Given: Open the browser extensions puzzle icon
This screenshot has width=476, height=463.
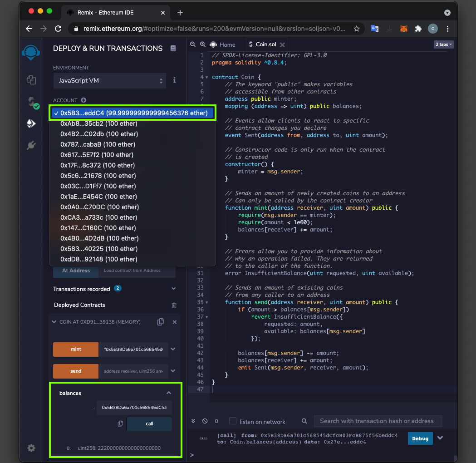Looking at the screenshot, I should click(x=418, y=29).
